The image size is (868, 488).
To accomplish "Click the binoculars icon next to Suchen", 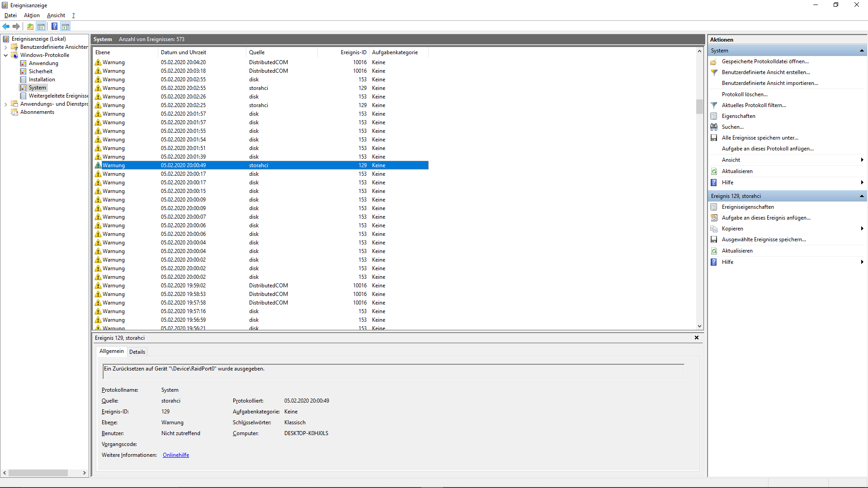I will click(714, 127).
